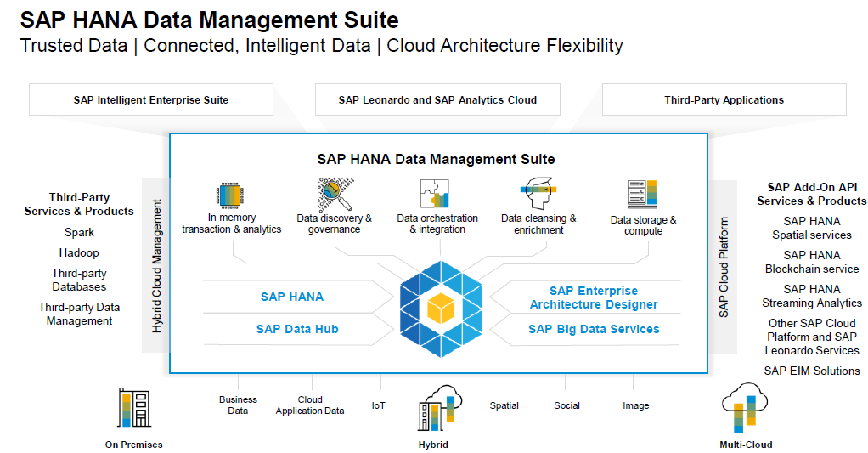Click the In-memory transaction & analytics chip icon
Image resolution: width=868 pixels, height=453 pixels.
pyautogui.click(x=231, y=195)
